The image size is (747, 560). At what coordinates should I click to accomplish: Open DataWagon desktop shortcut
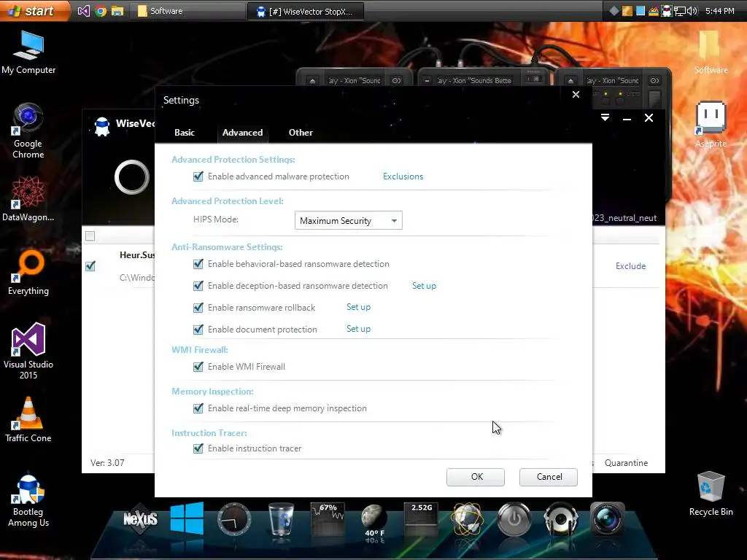[x=28, y=198]
